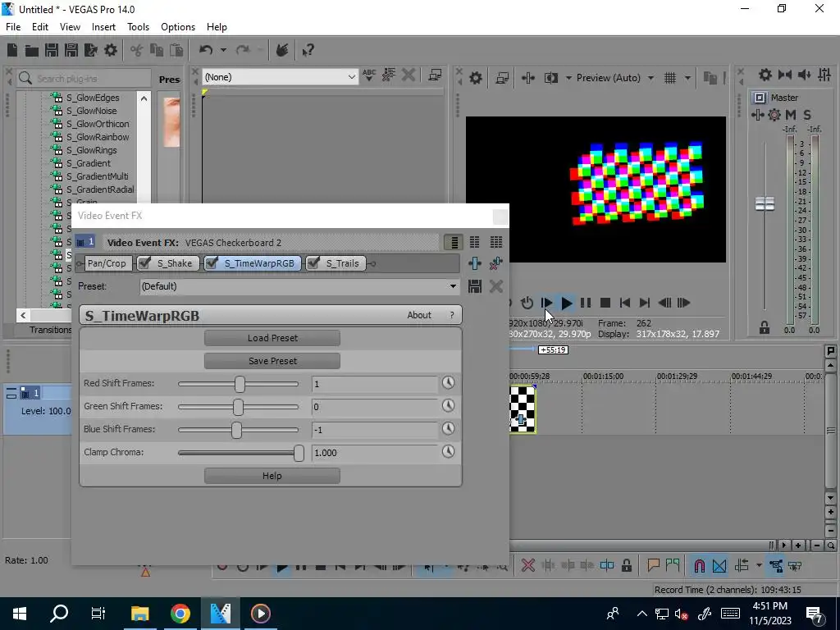Open the (None) dropdown in Trimmer

(280, 77)
